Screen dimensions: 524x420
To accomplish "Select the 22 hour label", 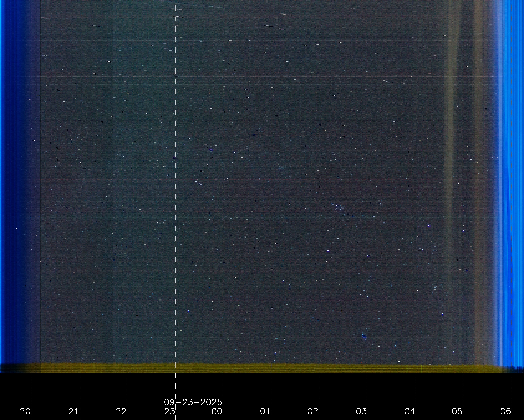I will (x=121, y=411).
